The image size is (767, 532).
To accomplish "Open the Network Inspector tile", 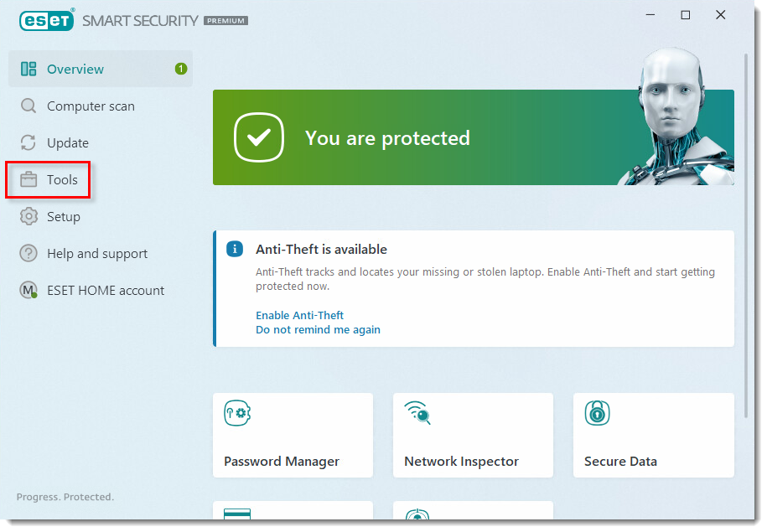I will tap(473, 436).
